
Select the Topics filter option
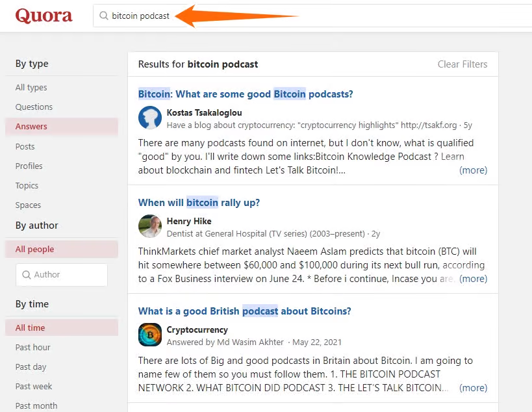point(27,185)
